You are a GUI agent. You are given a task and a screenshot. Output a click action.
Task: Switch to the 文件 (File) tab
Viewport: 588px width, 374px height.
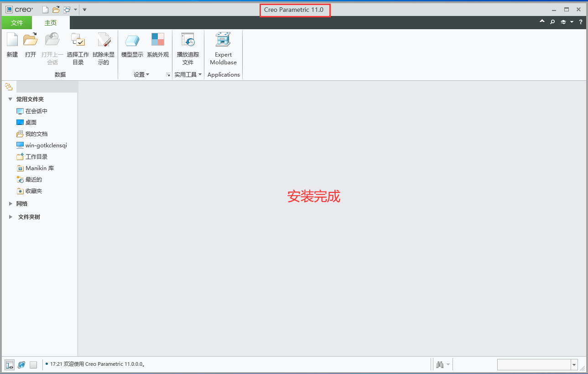coord(17,22)
